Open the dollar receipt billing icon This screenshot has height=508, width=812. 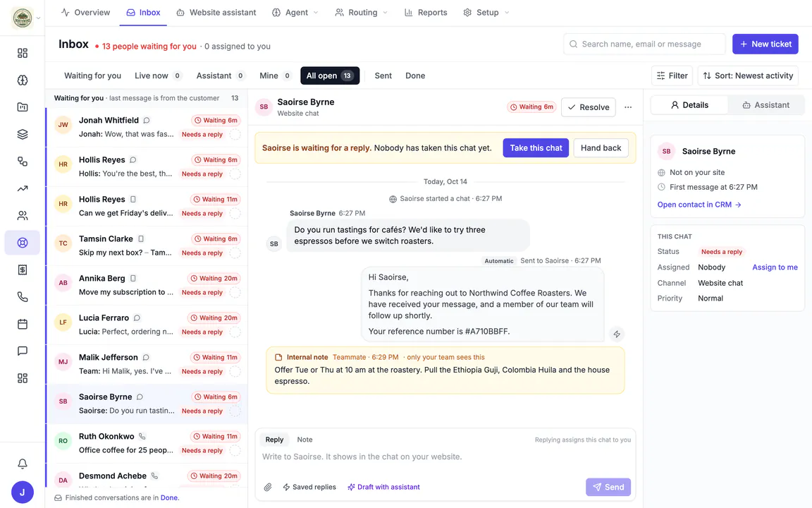coord(23,270)
